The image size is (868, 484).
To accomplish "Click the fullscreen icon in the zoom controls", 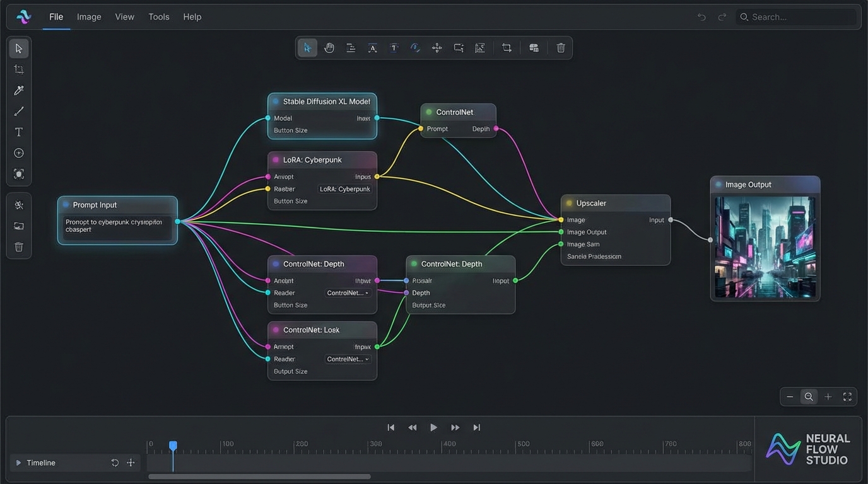I will [847, 396].
